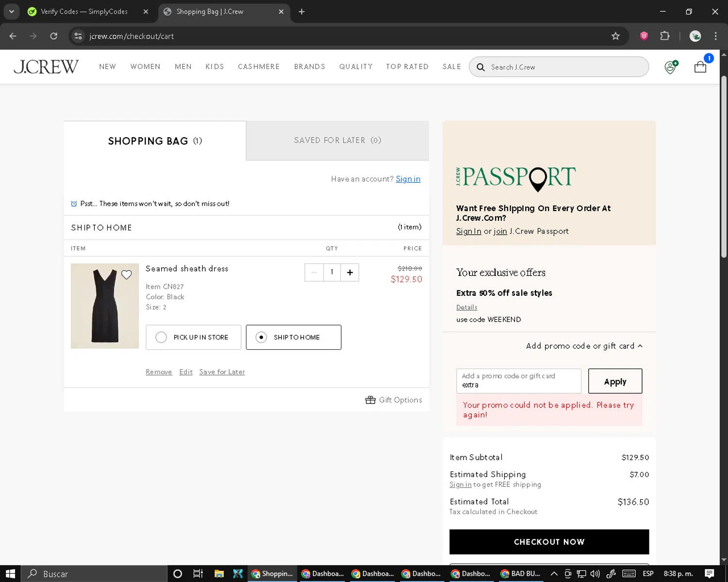
Task: Switch to BAD BU... taskbar window
Action: pyautogui.click(x=520, y=574)
